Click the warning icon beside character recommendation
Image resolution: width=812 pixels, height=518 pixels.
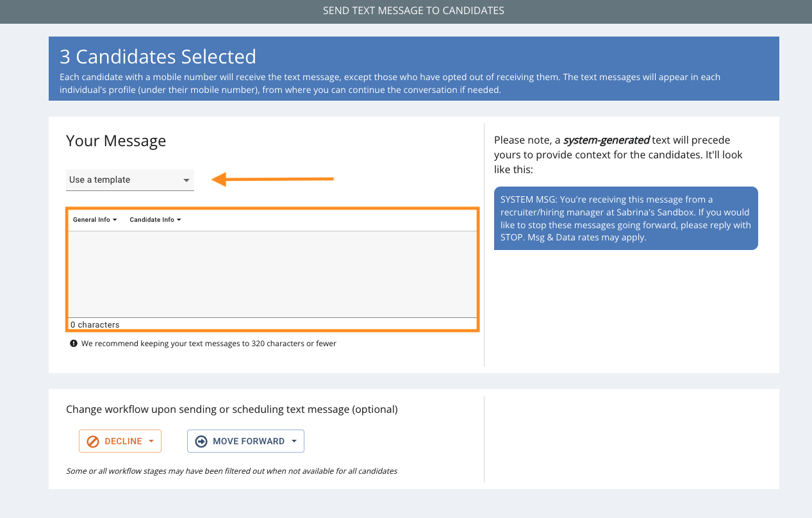point(74,344)
